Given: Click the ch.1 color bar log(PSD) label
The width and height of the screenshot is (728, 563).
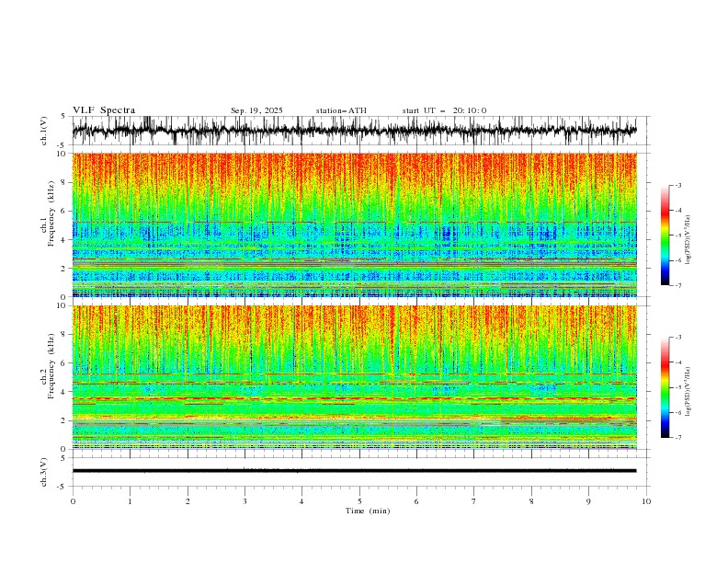Looking at the screenshot, I should coord(688,240).
